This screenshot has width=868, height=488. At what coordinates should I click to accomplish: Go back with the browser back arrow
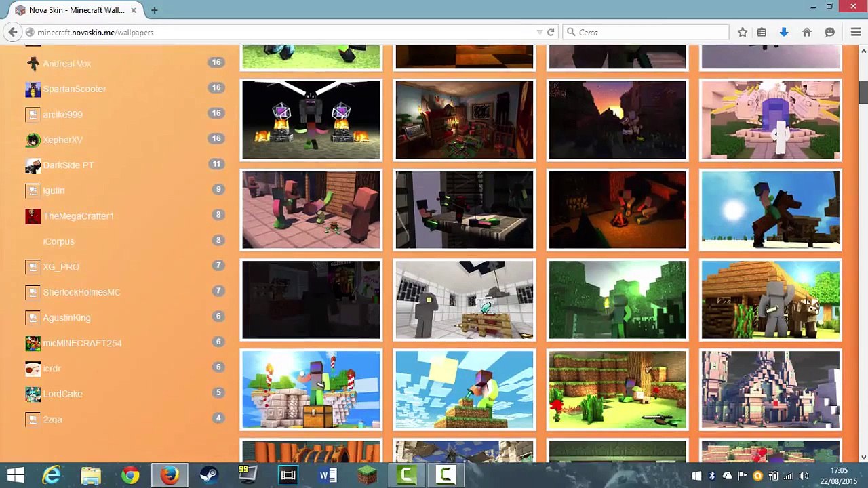coord(13,32)
